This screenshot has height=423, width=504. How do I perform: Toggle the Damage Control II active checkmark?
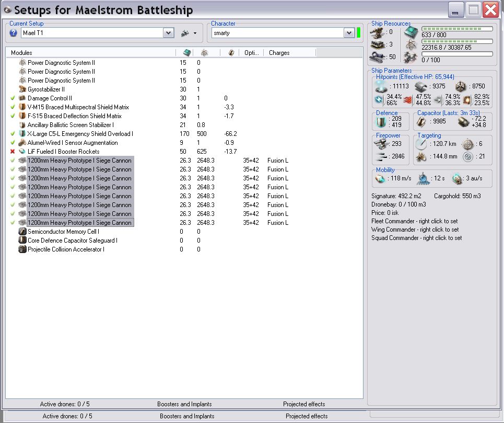coord(13,98)
